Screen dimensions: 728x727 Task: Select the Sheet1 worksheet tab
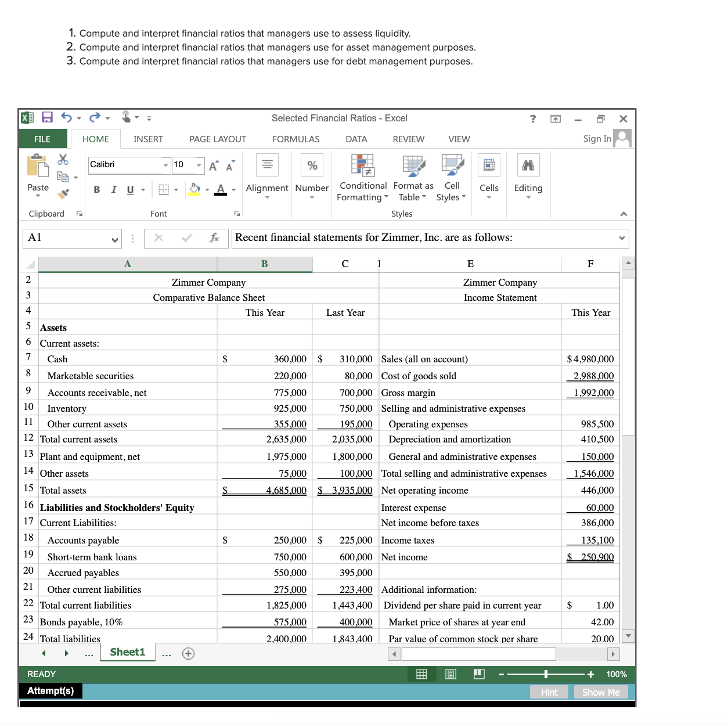click(x=127, y=652)
